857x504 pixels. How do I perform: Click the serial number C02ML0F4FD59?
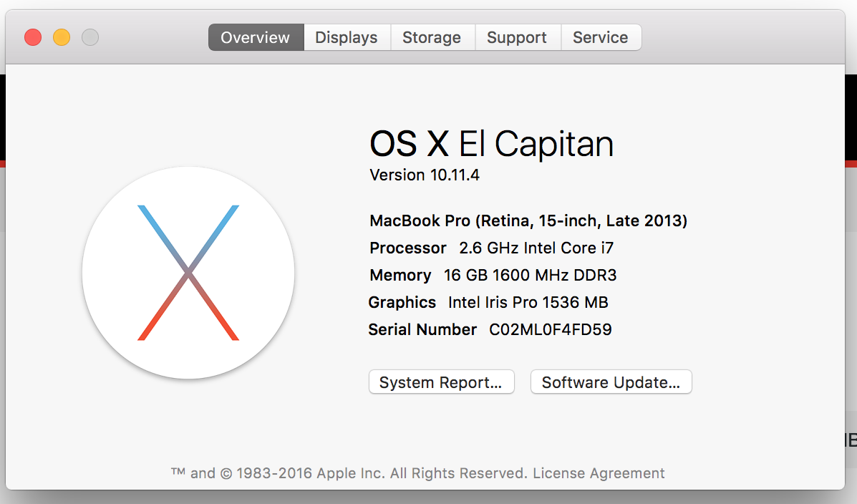[x=550, y=329]
